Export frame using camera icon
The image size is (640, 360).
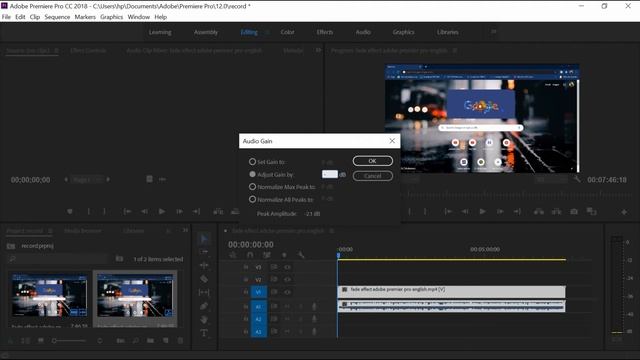574,211
